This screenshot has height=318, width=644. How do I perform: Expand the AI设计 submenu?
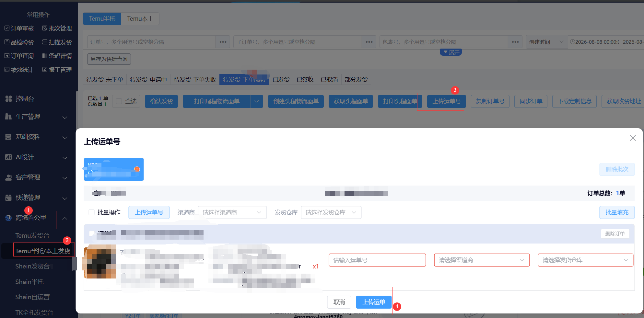tap(65, 158)
